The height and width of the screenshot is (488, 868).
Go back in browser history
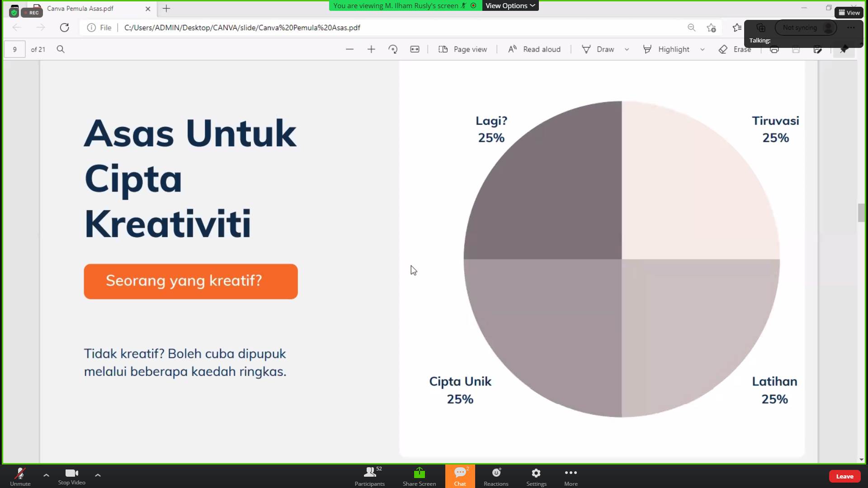click(17, 28)
